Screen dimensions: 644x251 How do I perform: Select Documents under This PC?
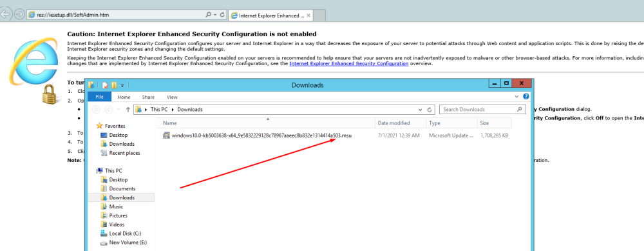click(x=122, y=189)
